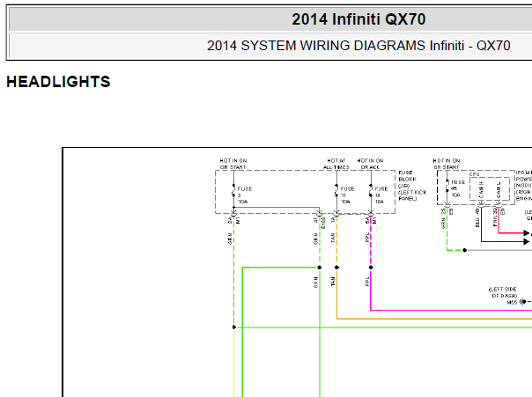Click the HEADLIGHTS section heading

[58, 82]
